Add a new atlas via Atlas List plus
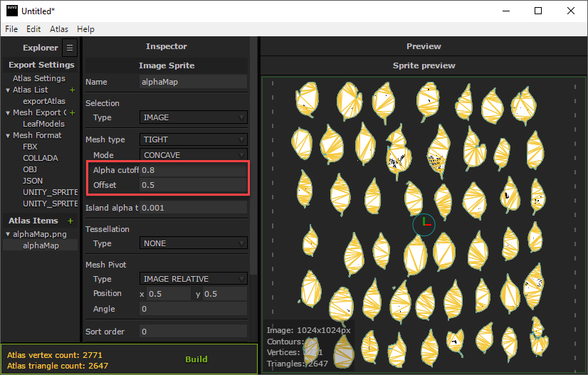Image resolution: width=588 pixels, height=375 pixels. 72,90
